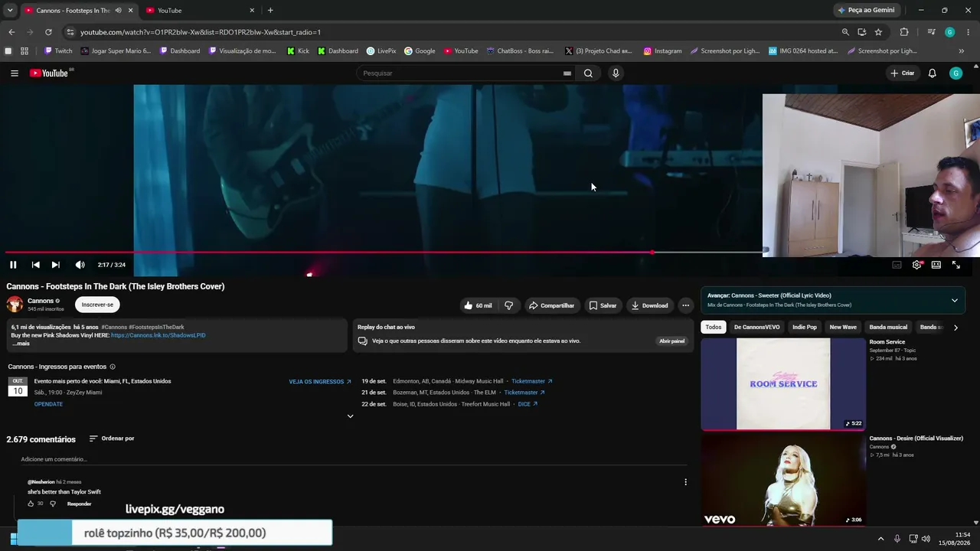Click the info icon beside Ingressos para eventos
This screenshot has height=551, width=980.
[x=113, y=367]
